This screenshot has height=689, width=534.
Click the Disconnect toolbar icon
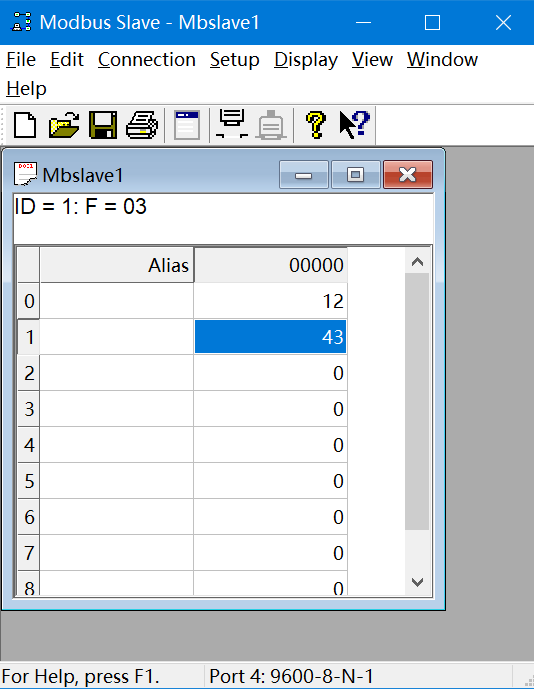tap(271, 125)
